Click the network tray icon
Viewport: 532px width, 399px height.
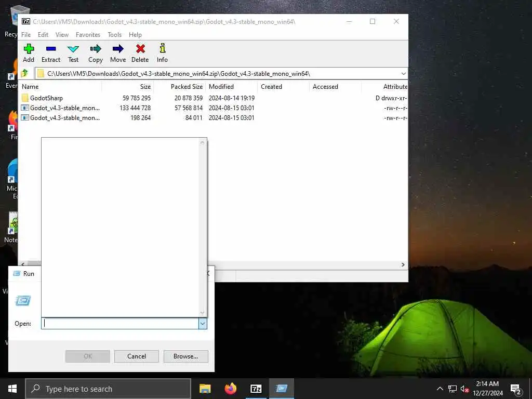(x=453, y=389)
